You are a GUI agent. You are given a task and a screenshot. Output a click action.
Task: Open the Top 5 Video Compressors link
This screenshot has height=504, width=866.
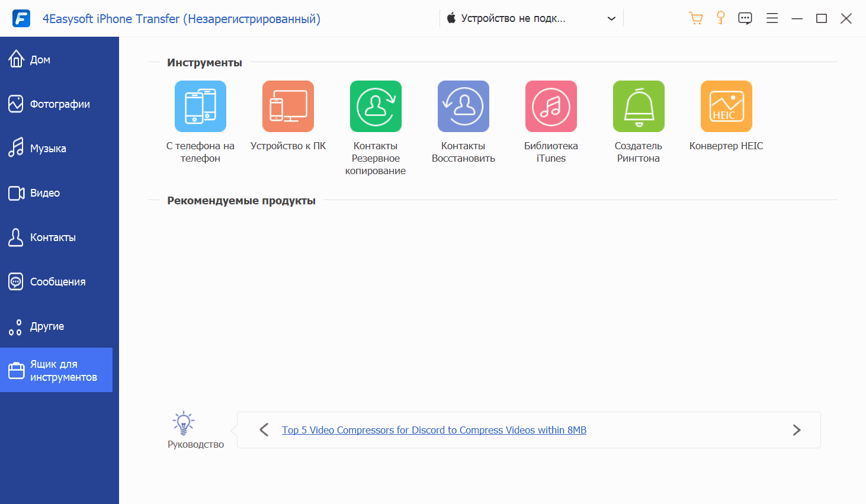coord(434,430)
